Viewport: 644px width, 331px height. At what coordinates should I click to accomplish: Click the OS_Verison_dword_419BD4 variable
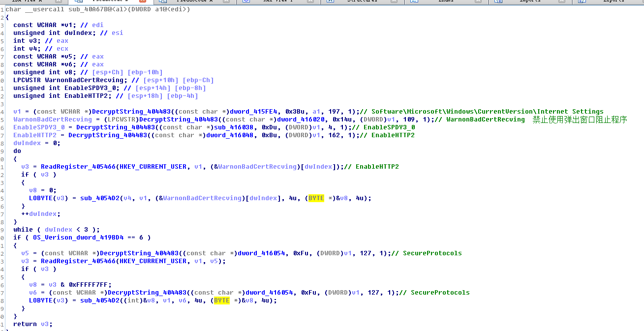pos(78,238)
